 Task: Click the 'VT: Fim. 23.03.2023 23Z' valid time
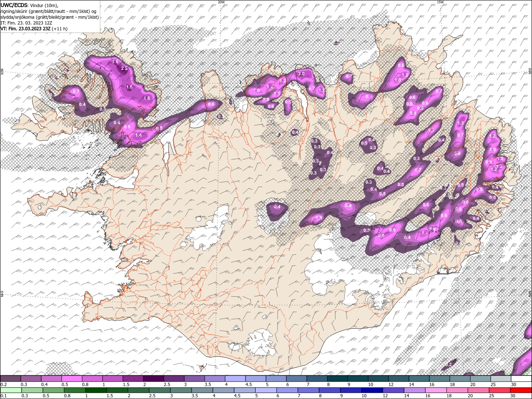pos(25,29)
